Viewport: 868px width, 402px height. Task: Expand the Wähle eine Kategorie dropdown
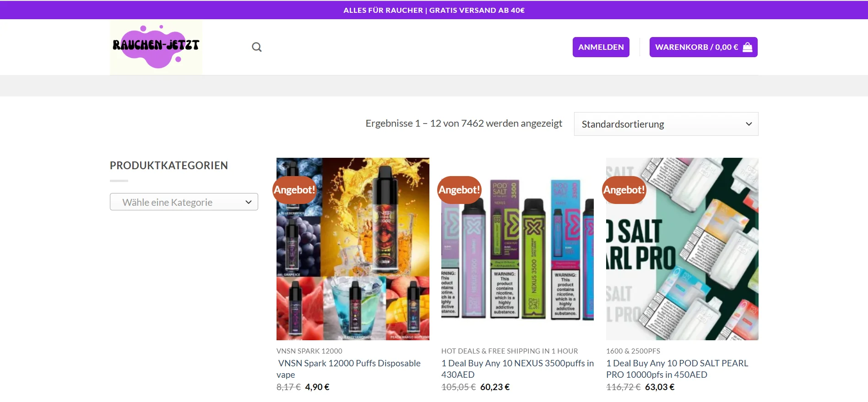[184, 202]
